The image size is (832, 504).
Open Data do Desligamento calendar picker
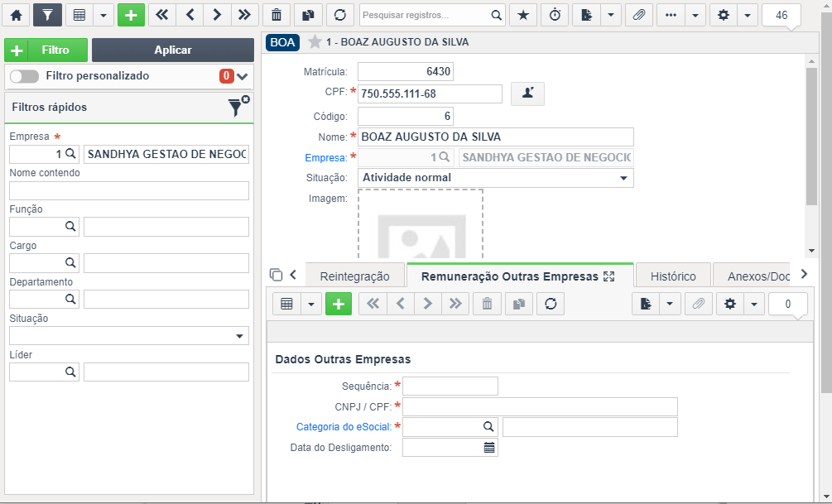[x=489, y=448]
